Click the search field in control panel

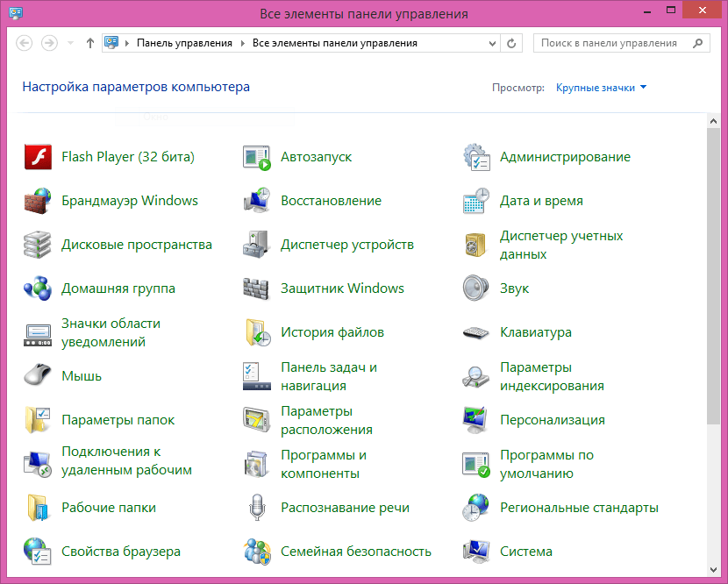621,43
